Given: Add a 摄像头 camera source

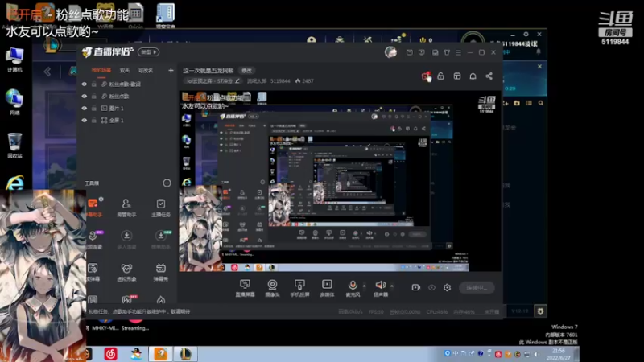Looking at the screenshot, I should [x=272, y=288].
